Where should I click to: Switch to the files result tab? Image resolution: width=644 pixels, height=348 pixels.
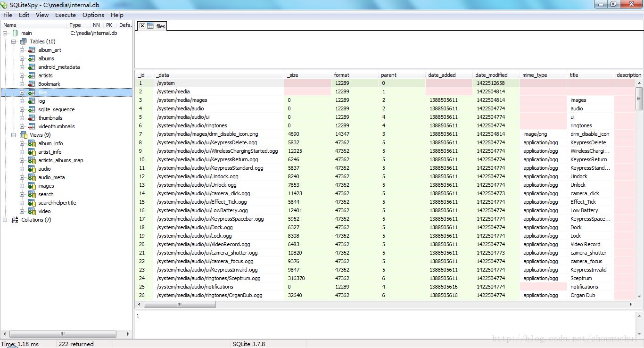point(152,26)
